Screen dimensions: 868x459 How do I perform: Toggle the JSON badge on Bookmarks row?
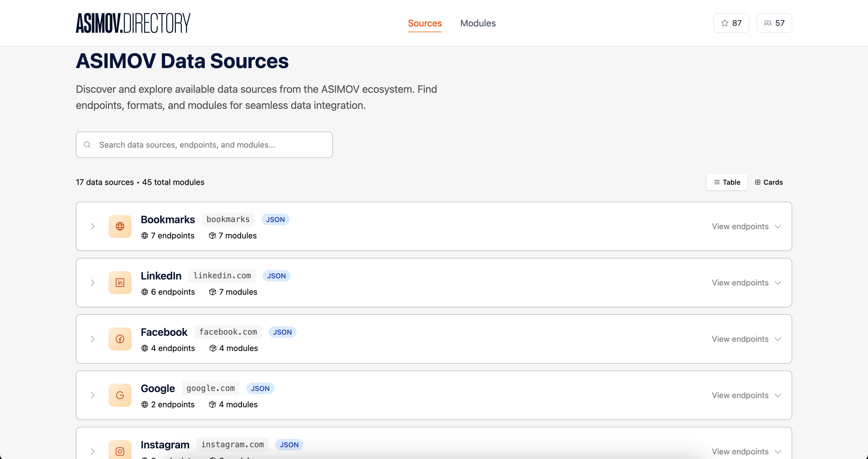pos(275,219)
